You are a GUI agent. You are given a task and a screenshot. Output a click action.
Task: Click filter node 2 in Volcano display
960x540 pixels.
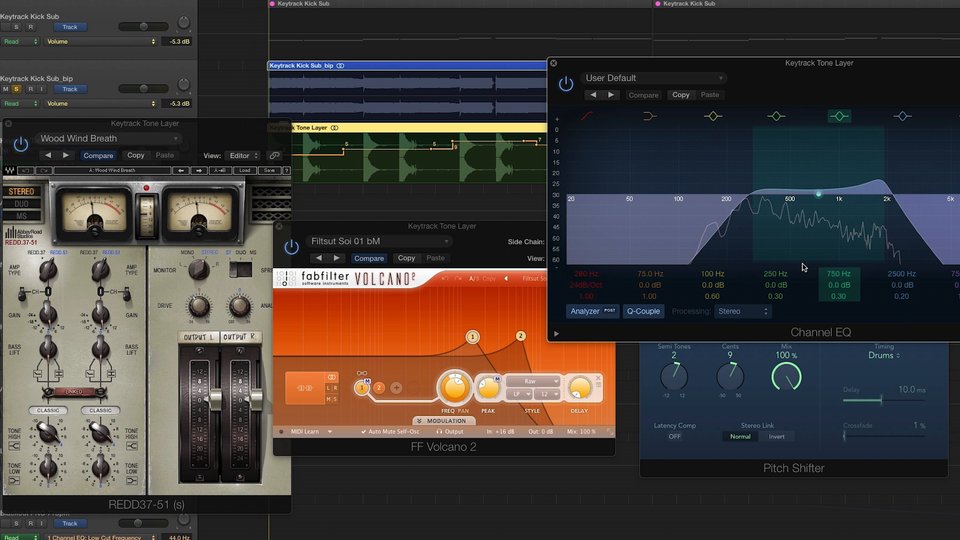tap(520, 336)
